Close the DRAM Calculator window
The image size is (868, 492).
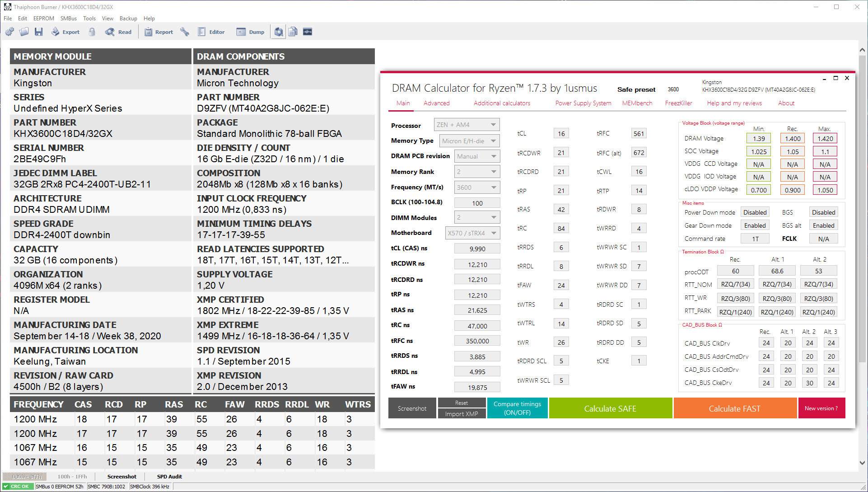click(x=847, y=78)
